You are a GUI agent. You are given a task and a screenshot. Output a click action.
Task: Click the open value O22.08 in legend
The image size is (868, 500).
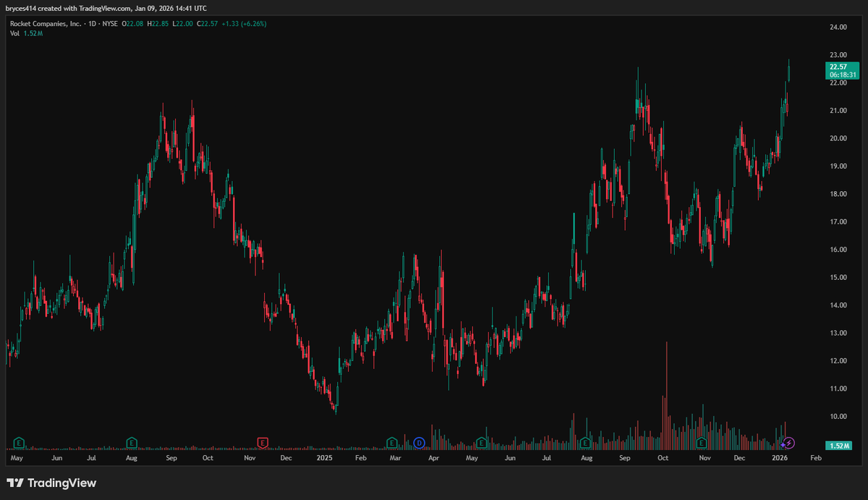tap(133, 24)
